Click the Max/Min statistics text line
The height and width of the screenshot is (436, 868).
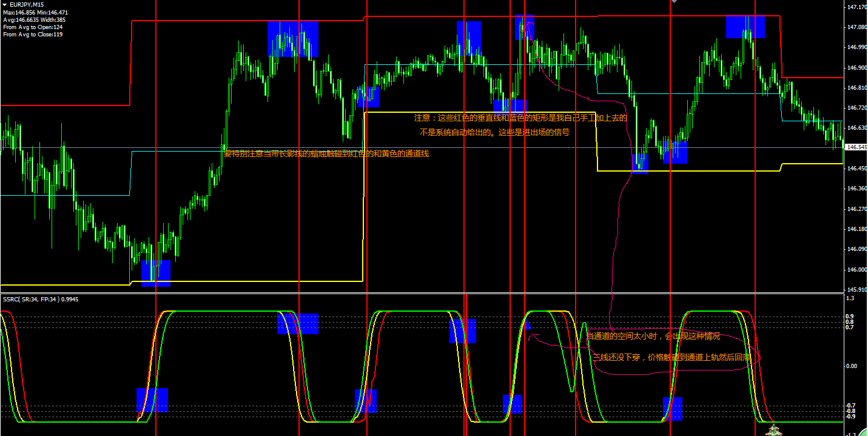pos(35,13)
